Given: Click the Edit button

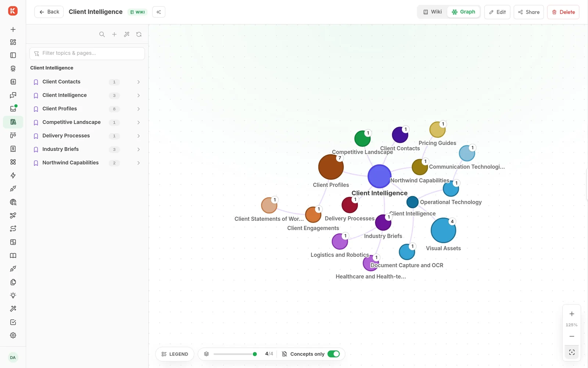Looking at the screenshot, I should 497,12.
